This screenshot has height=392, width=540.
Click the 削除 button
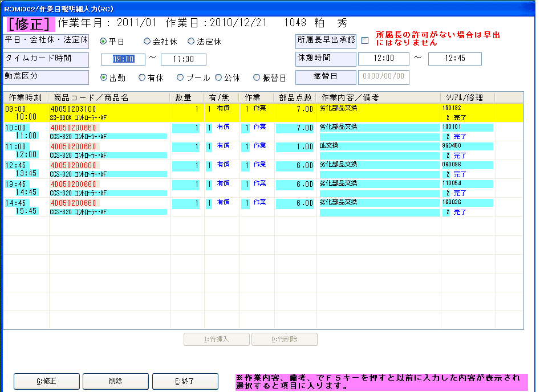[116, 381]
